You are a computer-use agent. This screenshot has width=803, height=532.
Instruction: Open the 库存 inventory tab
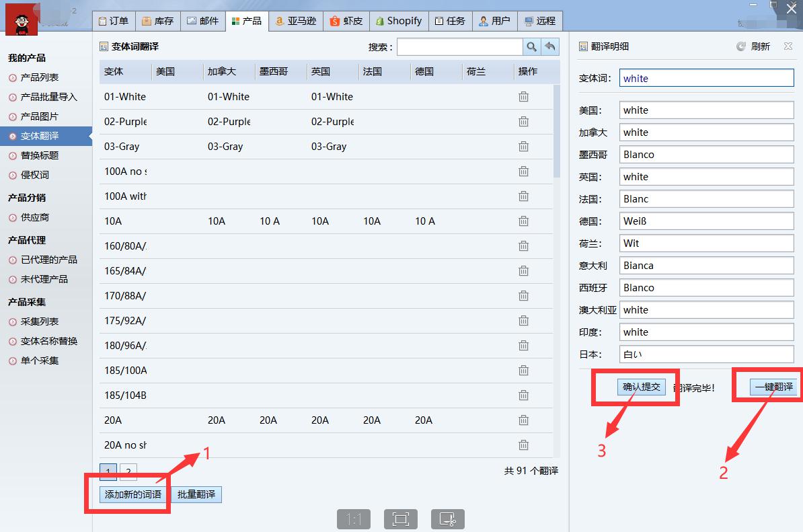pos(157,21)
